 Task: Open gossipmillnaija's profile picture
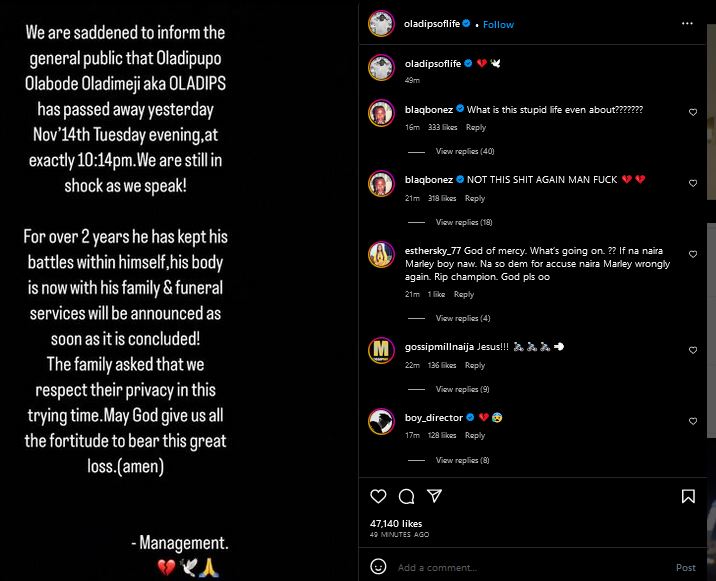380,350
